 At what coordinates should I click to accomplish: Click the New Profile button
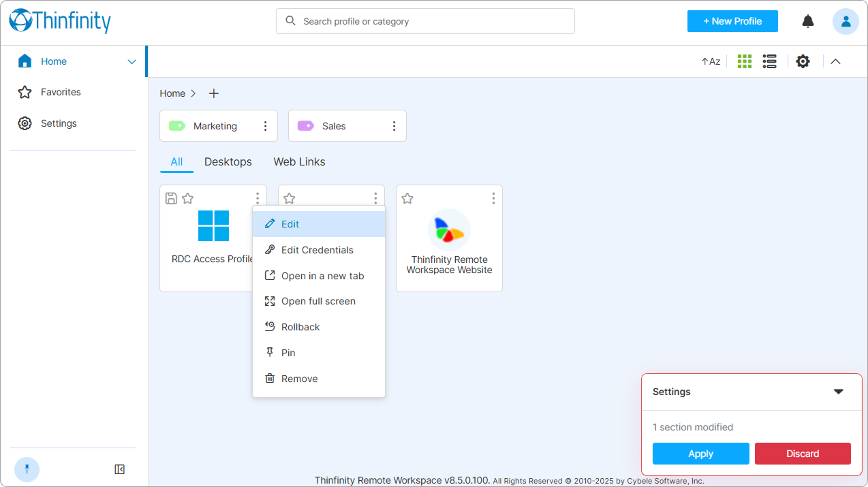pos(732,21)
